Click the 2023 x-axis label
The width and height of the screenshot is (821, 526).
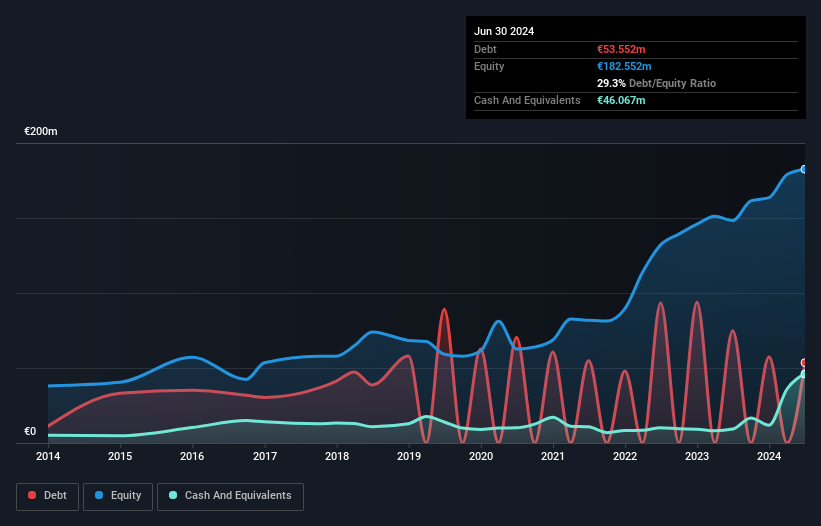697,456
